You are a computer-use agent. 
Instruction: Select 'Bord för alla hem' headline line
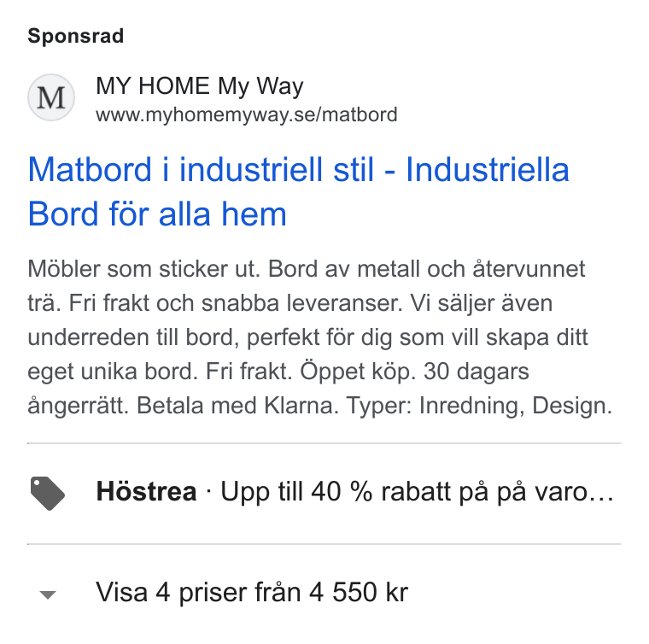pos(157,214)
